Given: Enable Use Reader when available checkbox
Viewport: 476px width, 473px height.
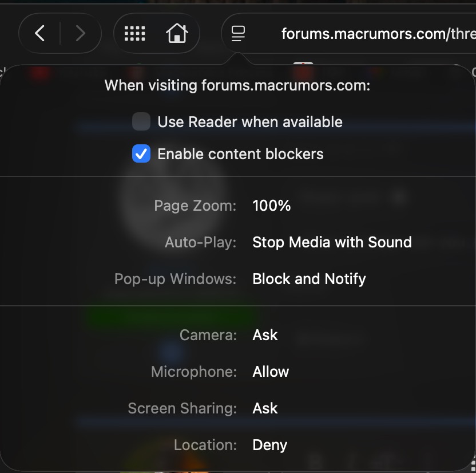Looking at the screenshot, I should point(141,121).
